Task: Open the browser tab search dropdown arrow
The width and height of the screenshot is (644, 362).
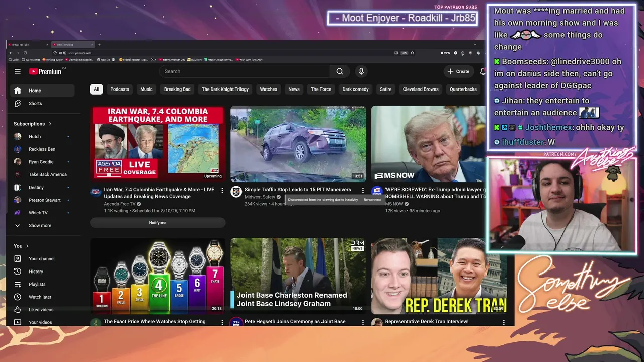Action: tap(475, 45)
